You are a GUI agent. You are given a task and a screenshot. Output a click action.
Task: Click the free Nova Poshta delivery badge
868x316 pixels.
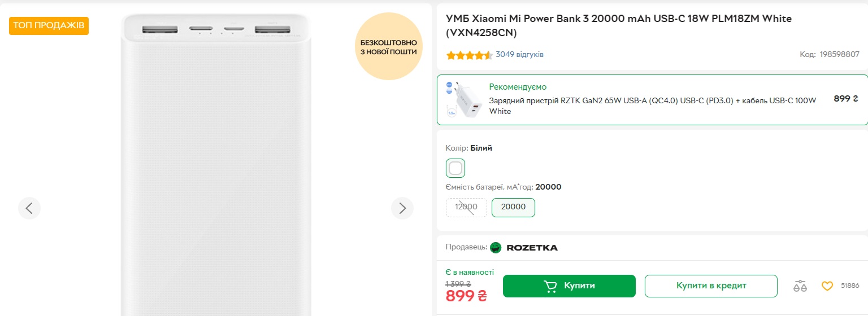tap(389, 47)
